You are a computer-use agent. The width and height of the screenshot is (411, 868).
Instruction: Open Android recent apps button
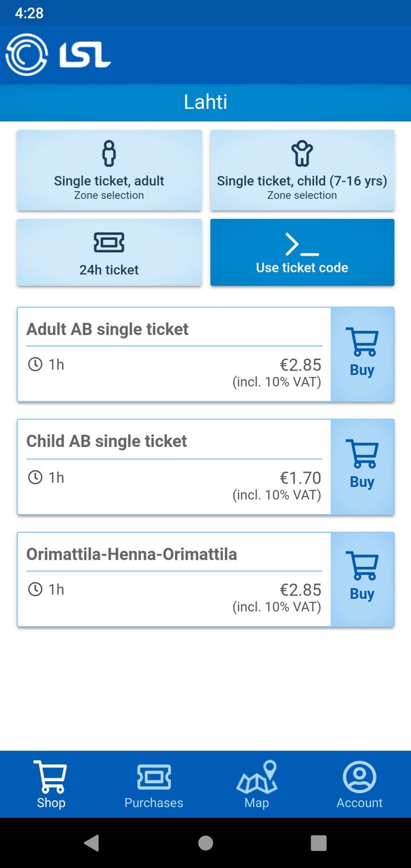pyautogui.click(x=318, y=843)
